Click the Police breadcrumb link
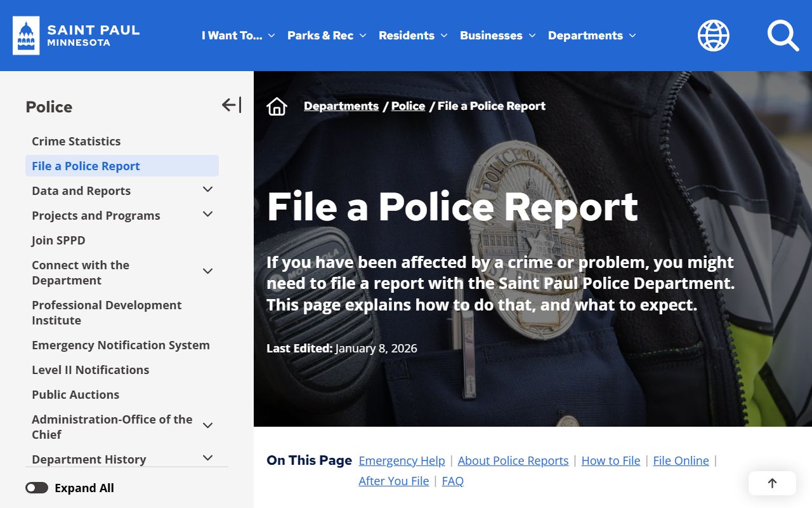The width and height of the screenshot is (812, 508). (408, 106)
